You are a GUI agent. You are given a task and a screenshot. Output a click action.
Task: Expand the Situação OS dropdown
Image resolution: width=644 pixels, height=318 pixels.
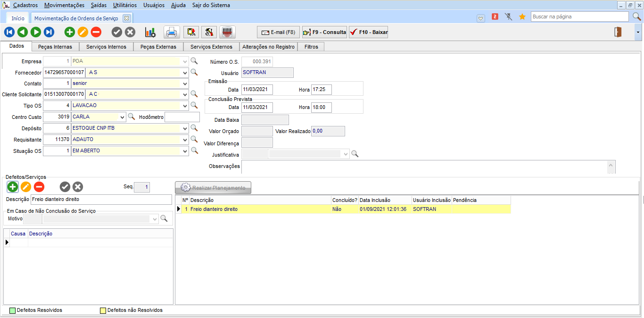point(184,151)
